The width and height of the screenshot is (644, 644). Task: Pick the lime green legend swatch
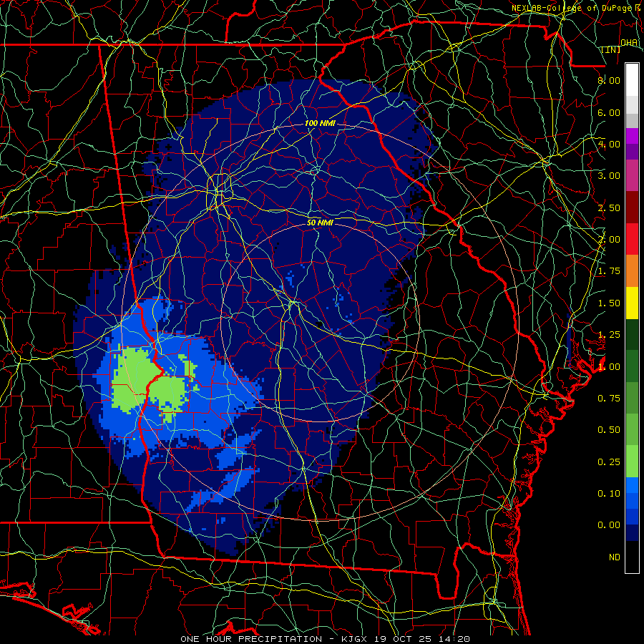632,462
